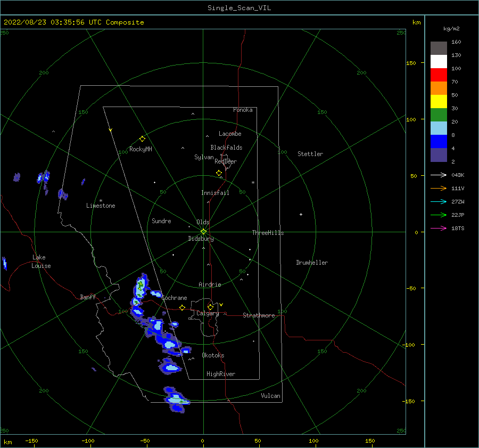The image size is (479, 448).
Task: Click the light-blue storm cell with green core west of Cochrane
Action: 141,286
